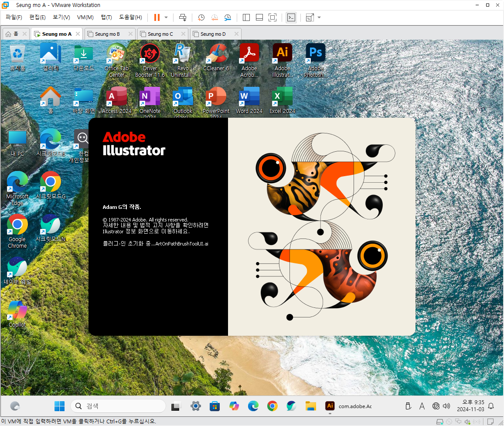Close the Seung mo A tab
Viewport: 504px width, 426px height.
[78, 34]
